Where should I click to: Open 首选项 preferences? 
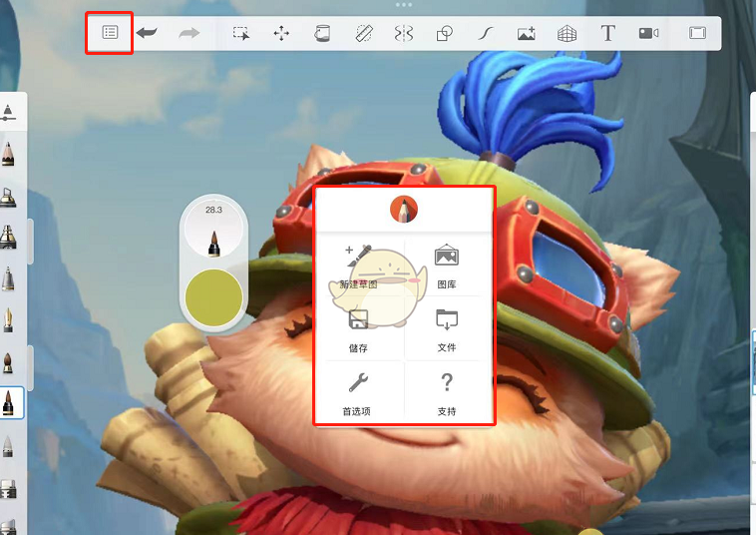(x=357, y=394)
